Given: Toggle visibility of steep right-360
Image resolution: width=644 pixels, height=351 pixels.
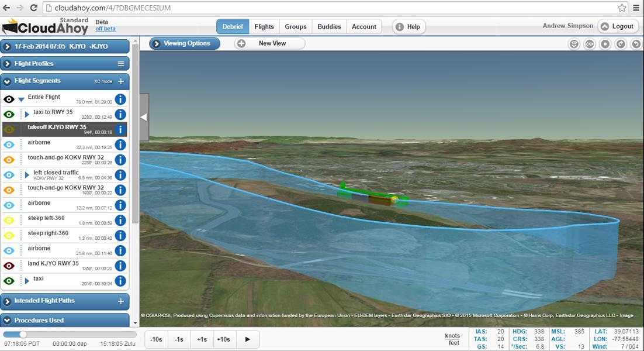Looking at the screenshot, I should tap(9, 236).
